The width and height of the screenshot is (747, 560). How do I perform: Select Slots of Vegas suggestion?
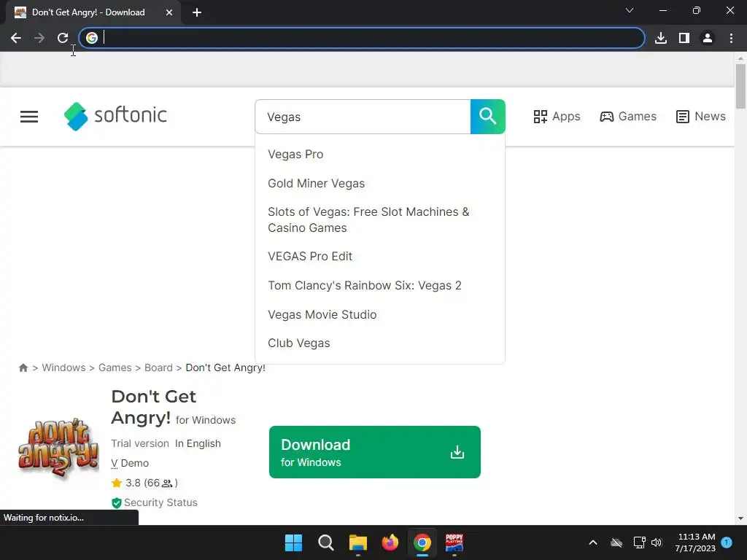coord(368,219)
